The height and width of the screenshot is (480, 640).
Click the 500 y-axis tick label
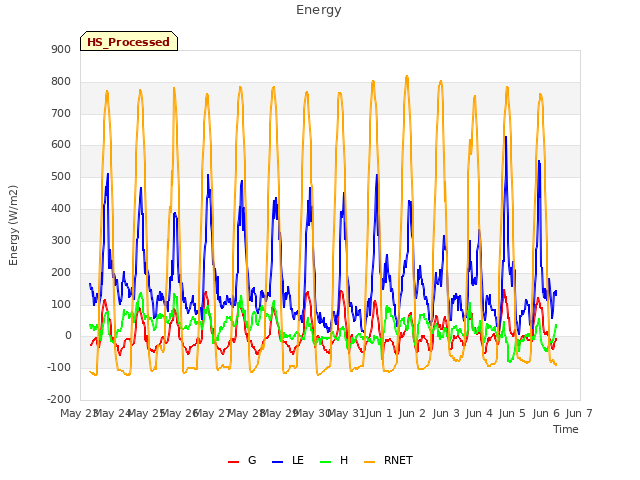click(61, 177)
